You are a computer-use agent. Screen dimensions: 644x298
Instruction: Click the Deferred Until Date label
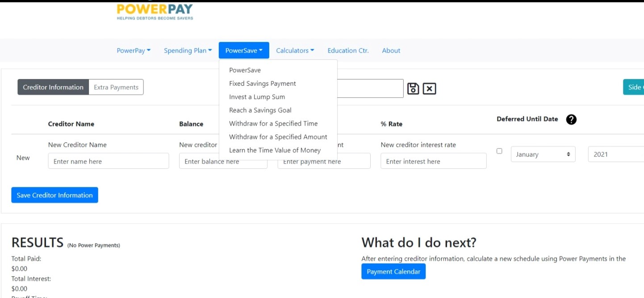click(x=527, y=119)
